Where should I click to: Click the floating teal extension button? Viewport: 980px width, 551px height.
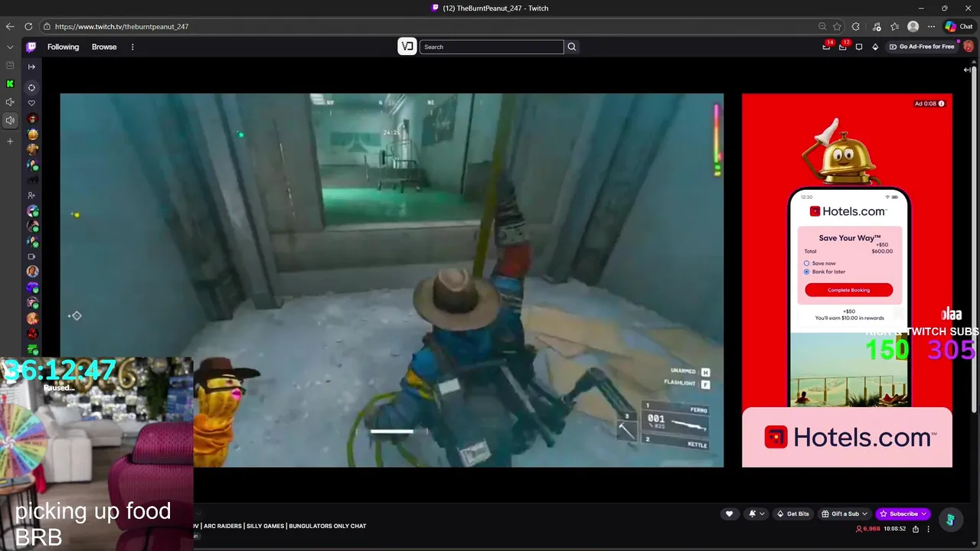click(x=950, y=520)
